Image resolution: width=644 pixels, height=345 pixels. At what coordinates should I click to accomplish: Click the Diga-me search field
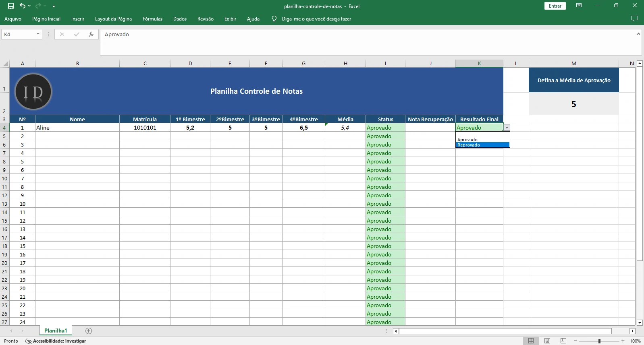[x=316, y=19]
